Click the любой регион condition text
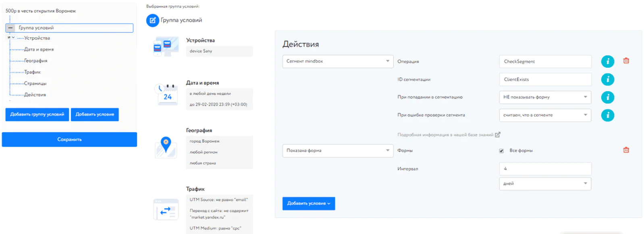Viewport: 644px width, 234px height. tap(203, 152)
